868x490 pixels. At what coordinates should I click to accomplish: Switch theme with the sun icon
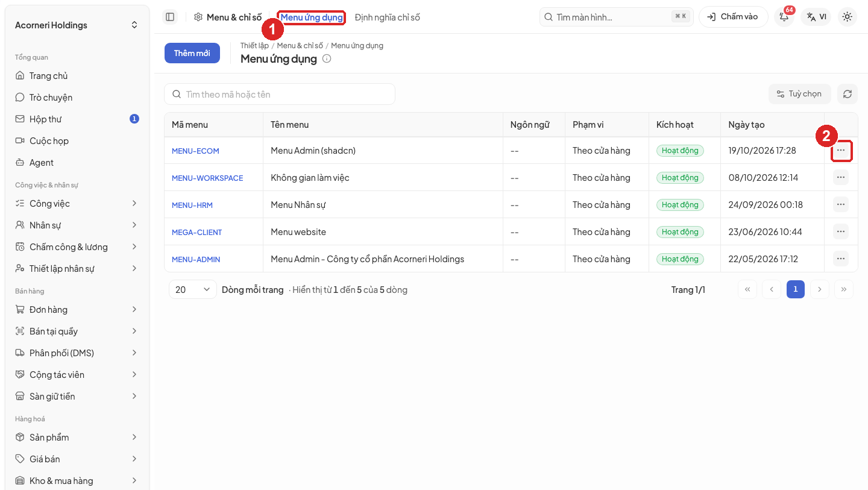coord(848,17)
